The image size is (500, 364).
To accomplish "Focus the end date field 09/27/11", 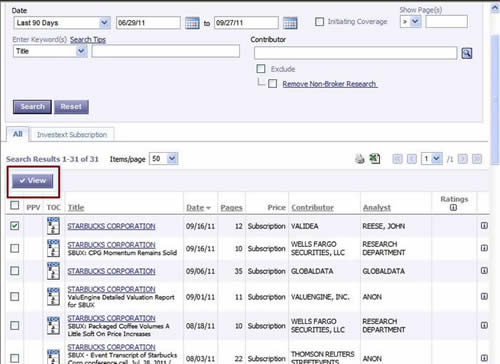I will [246, 23].
